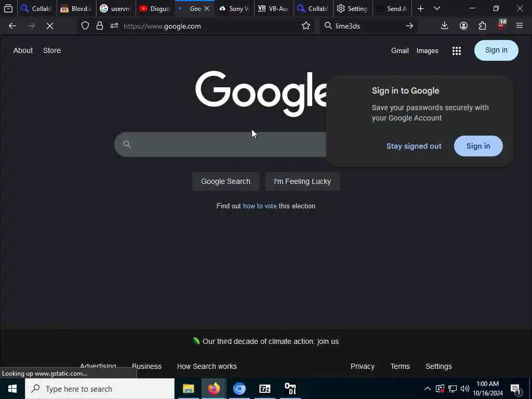Focus the Google search input box
The width and height of the screenshot is (532, 399).
220,144
